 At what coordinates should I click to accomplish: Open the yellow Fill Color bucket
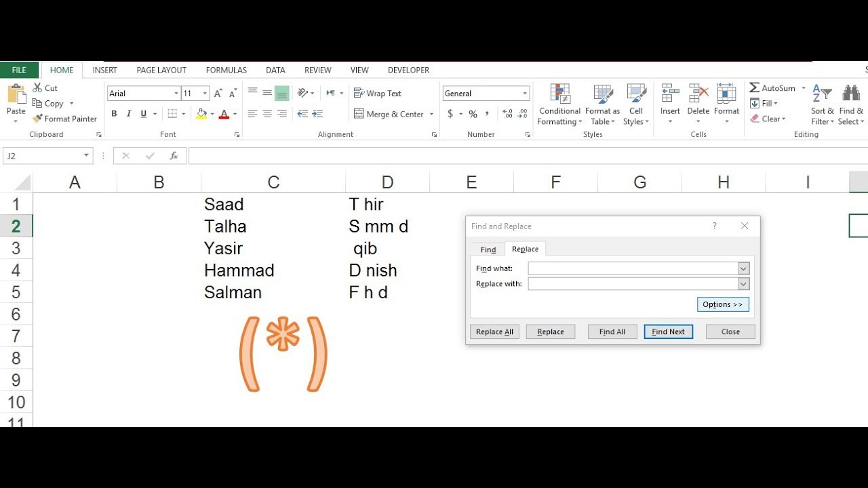click(201, 114)
